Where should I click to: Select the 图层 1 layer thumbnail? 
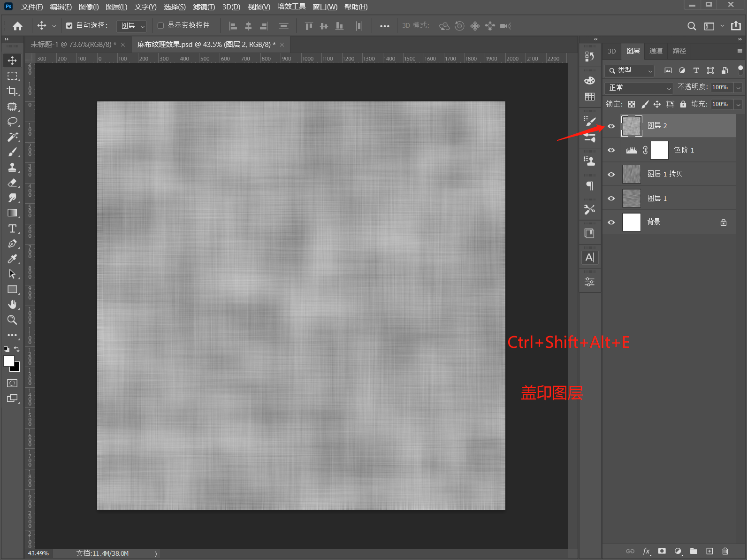tap(632, 198)
